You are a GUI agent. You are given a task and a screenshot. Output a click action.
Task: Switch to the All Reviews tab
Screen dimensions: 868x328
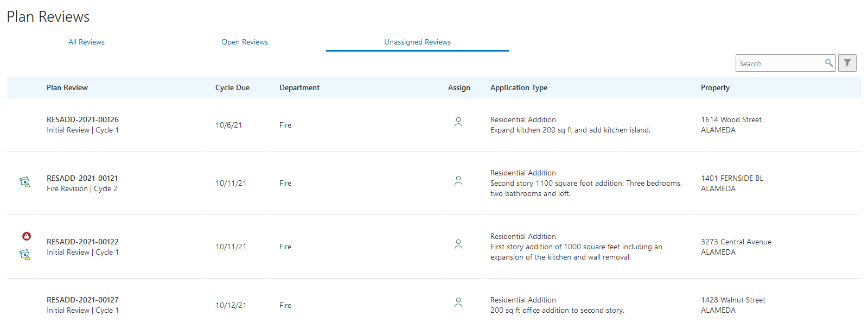tap(86, 42)
